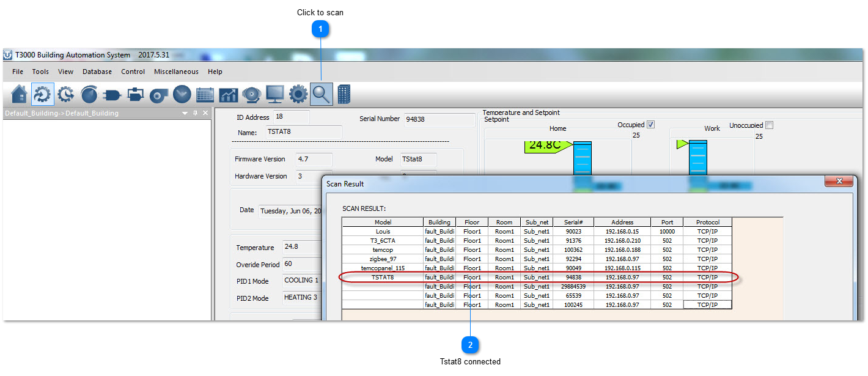The image size is (868, 376).
Task: Click the round clock chevron toolbar icon
Action: [182, 94]
